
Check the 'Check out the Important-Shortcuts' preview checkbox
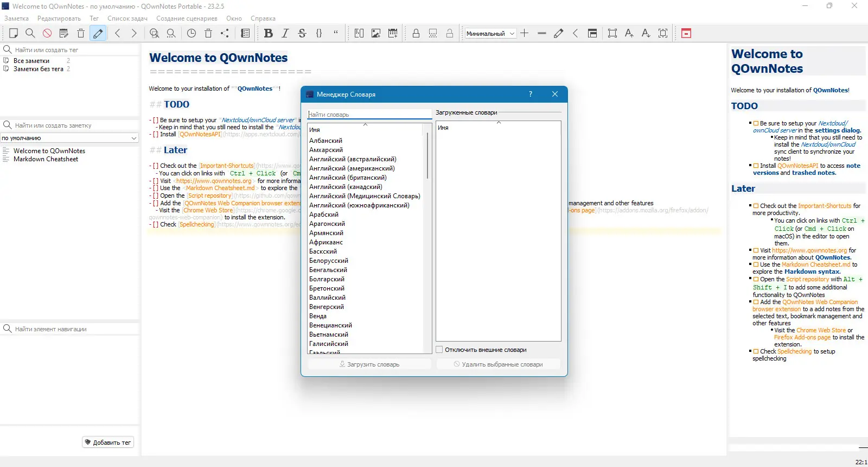click(756, 206)
